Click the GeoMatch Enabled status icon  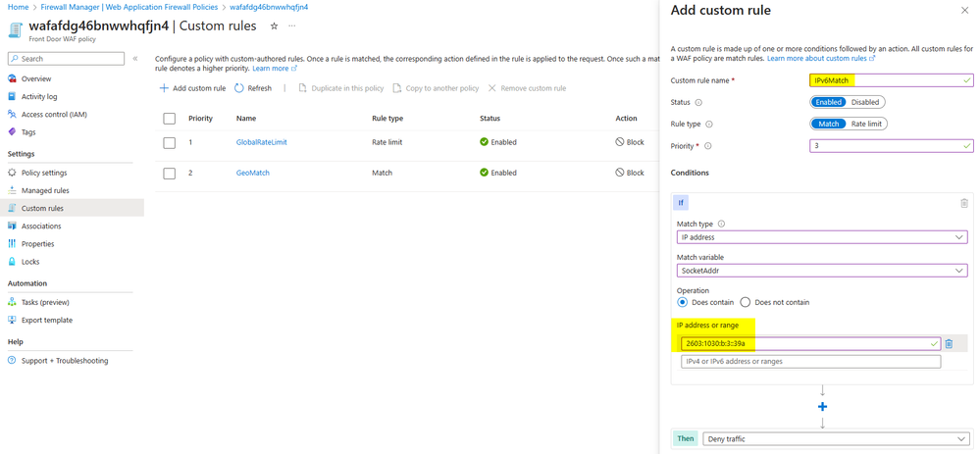484,173
